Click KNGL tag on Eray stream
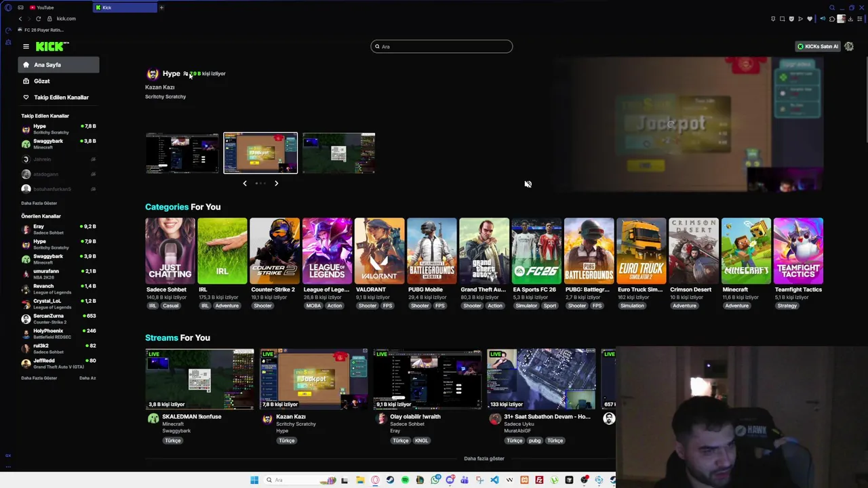This screenshot has height=488, width=868. click(421, 441)
